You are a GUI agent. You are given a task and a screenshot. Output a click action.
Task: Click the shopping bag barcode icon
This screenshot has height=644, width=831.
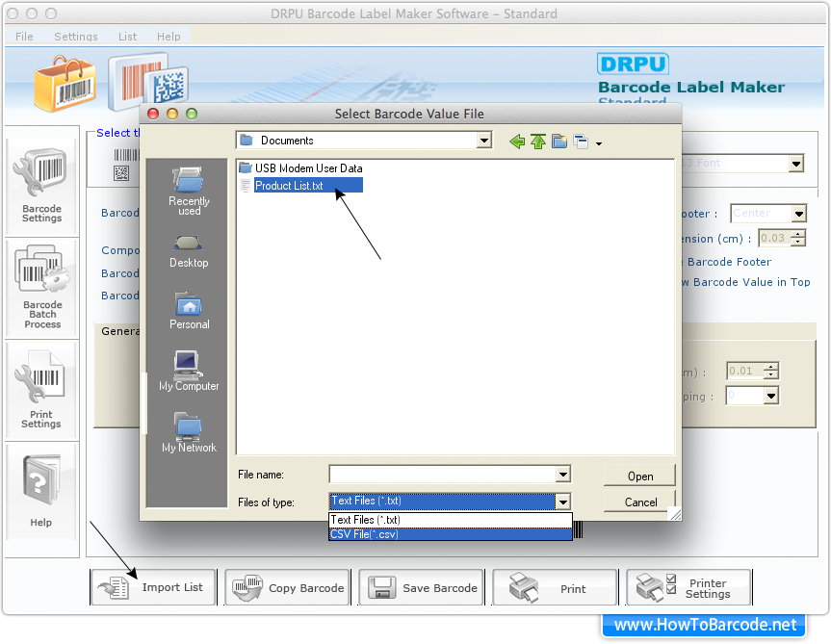pos(65,84)
